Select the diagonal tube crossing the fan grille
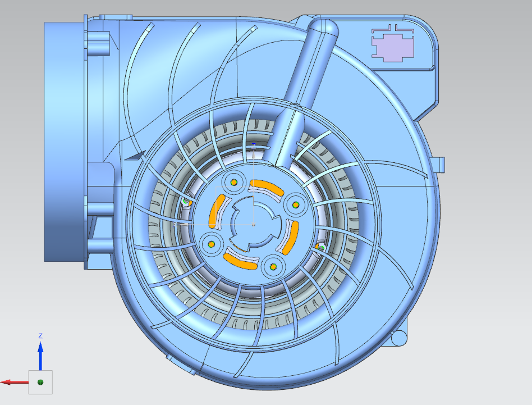 click(300, 93)
